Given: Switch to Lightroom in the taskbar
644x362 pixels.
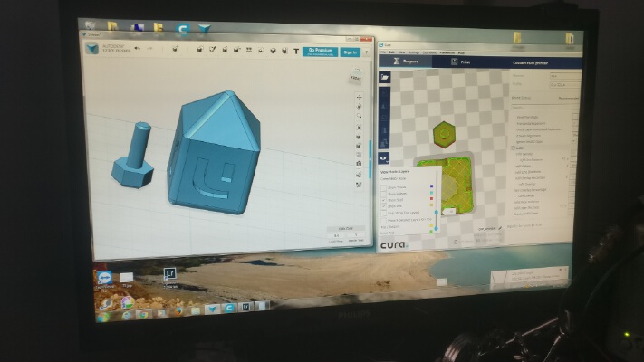Looking at the screenshot, I should pos(245,307).
